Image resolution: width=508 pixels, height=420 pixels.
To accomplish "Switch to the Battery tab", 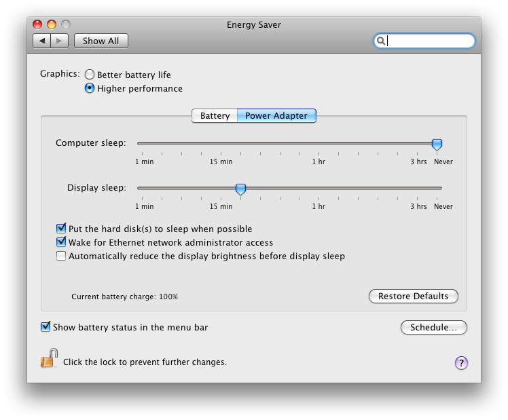I will pyautogui.click(x=215, y=115).
